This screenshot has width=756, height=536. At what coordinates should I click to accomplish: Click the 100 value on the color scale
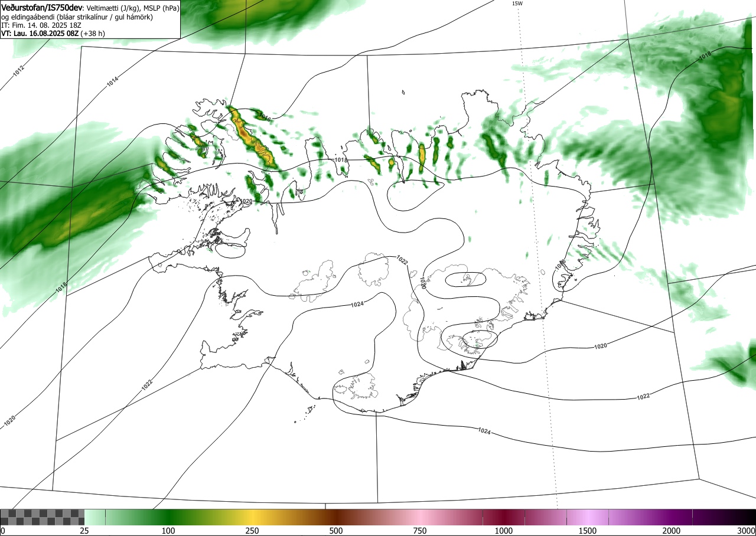(168, 531)
